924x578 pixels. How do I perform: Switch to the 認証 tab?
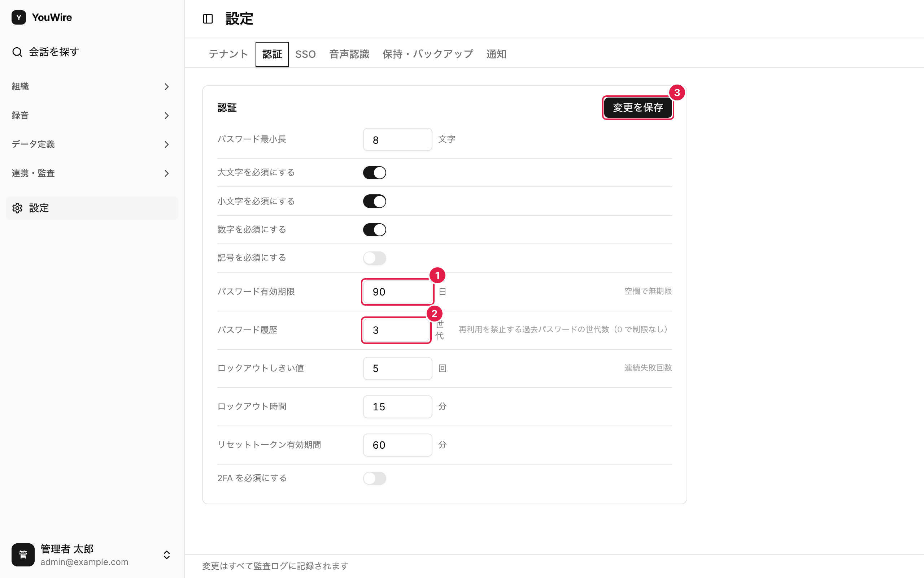(272, 54)
